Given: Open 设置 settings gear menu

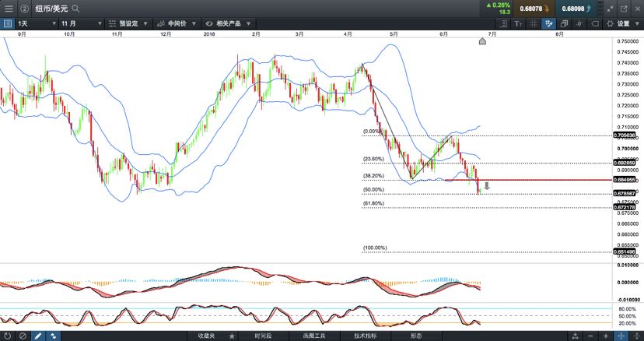Looking at the screenshot, I should point(621,24).
